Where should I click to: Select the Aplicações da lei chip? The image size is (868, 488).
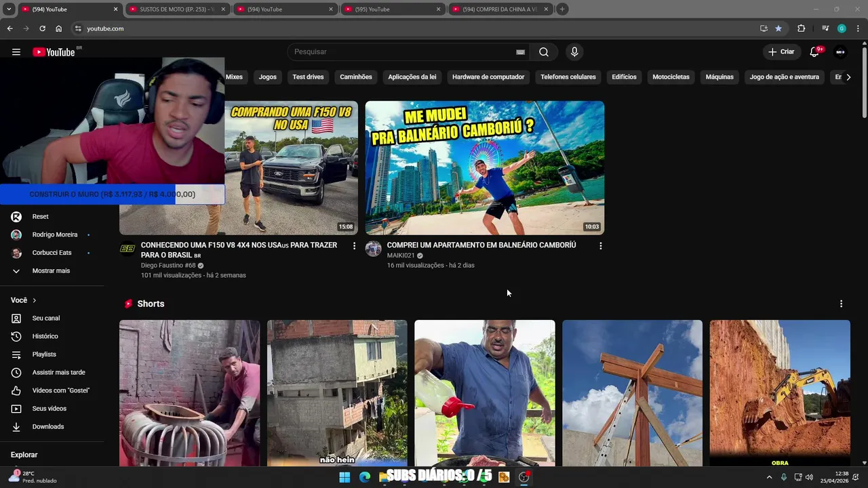pos(412,77)
